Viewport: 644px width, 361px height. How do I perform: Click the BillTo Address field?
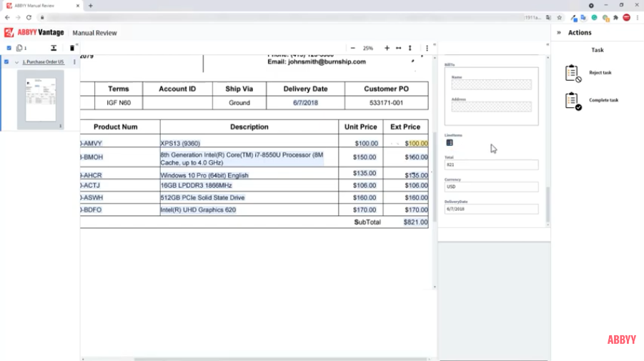point(491,107)
